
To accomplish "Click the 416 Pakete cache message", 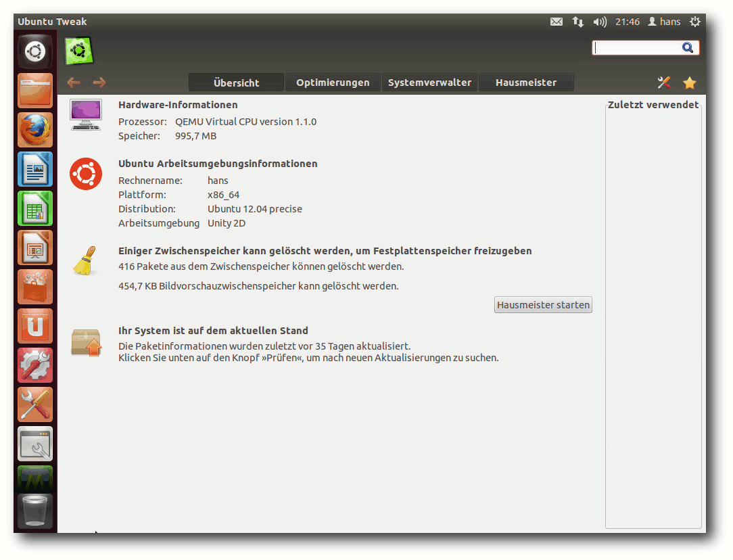I will 261,266.
